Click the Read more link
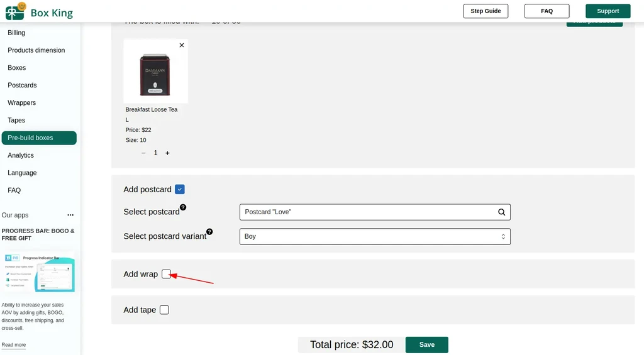Viewport: 644px width, 355px height. (x=14, y=345)
